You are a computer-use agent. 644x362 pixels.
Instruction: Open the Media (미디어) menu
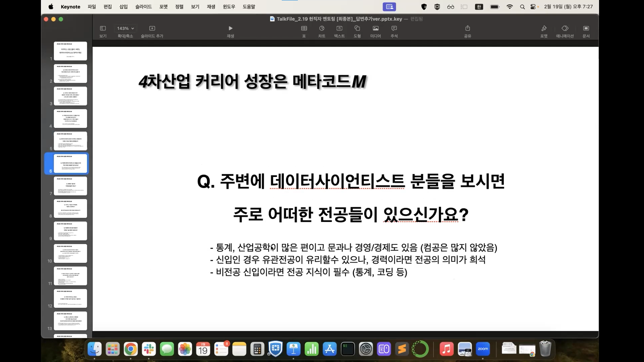(x=375, y=28)
